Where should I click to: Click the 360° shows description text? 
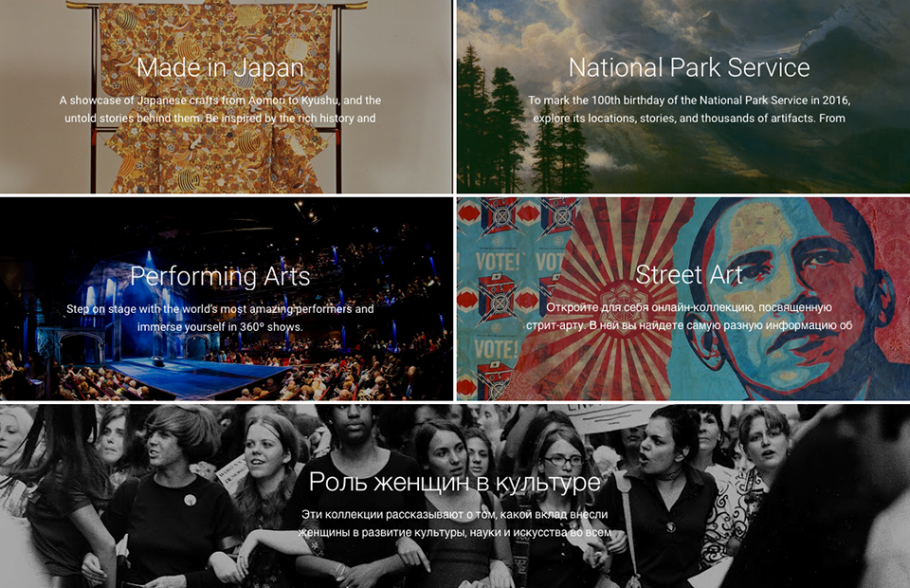(220, 318)
